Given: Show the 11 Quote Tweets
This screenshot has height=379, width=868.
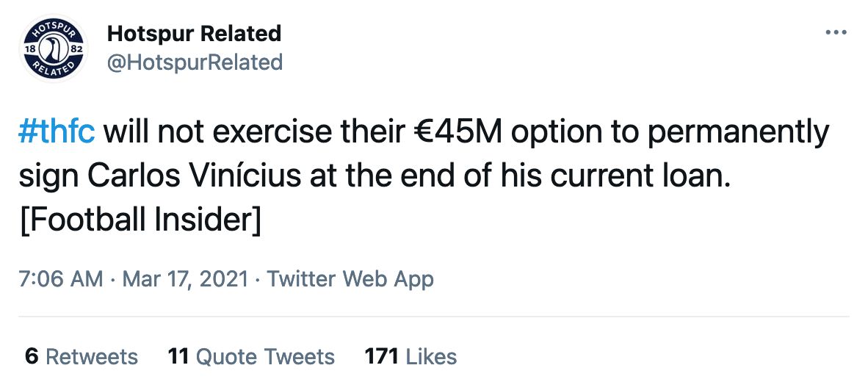Looking at the screenshot, I should pos(251,357).
